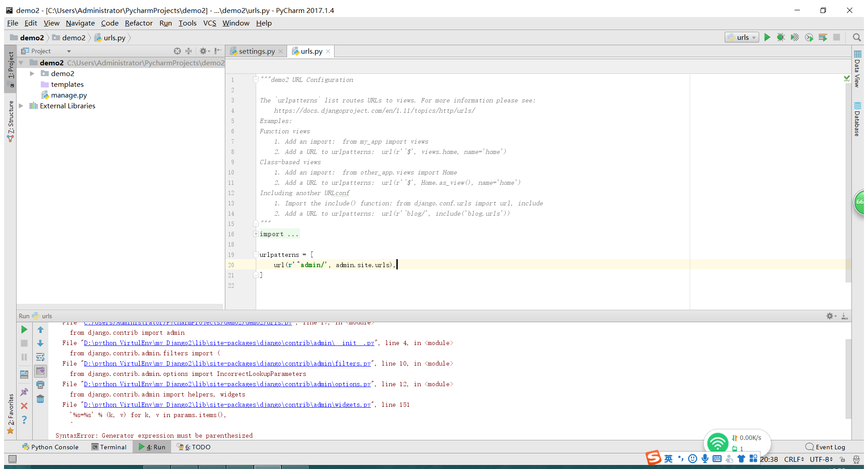Screen dimensions: 868x469
Task: Close the settings.py editor tab
Action: coord(280,51)
